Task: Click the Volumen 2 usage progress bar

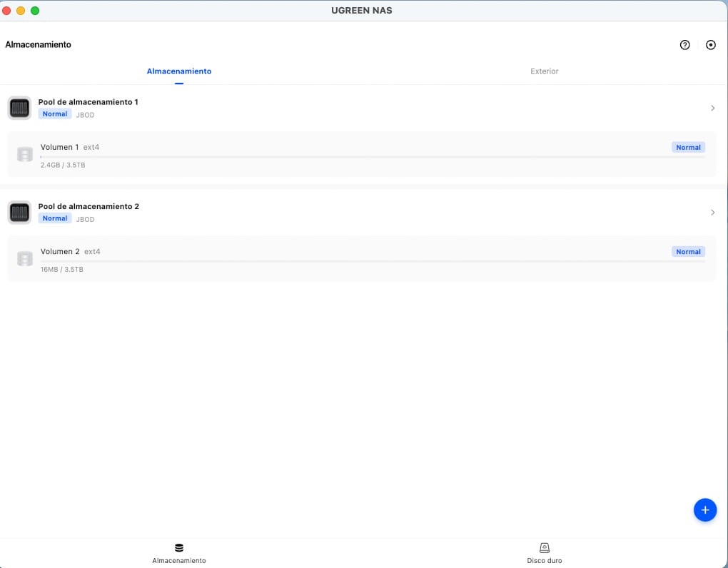Action: [x=371, y=261]
